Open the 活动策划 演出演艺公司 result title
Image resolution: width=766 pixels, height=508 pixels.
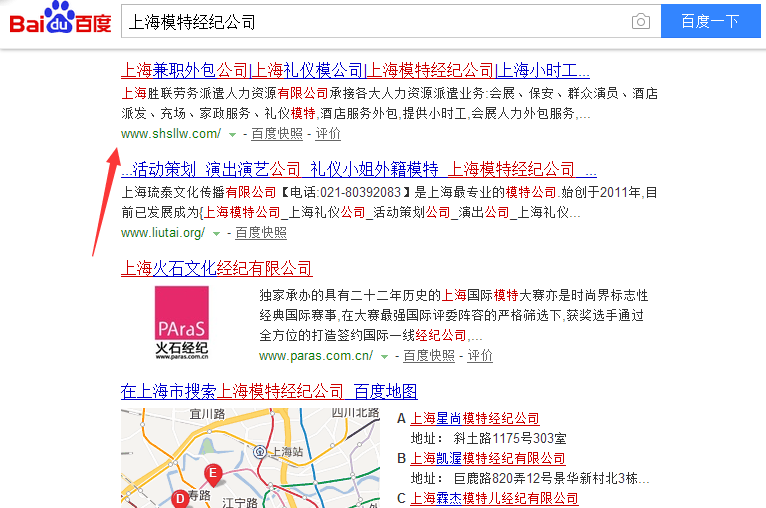click(359, 169)
